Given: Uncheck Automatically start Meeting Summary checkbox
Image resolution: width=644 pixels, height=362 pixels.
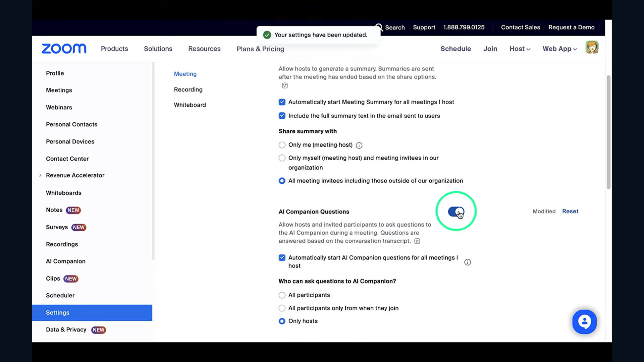Looking at the screenshot, I should pyautogui.click(x=282, y=102).
